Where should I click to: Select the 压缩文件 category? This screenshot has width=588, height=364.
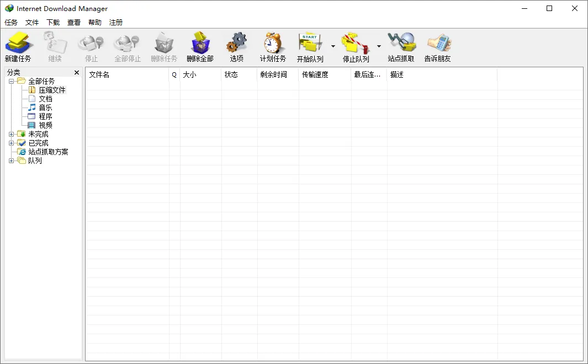[52, 90]
